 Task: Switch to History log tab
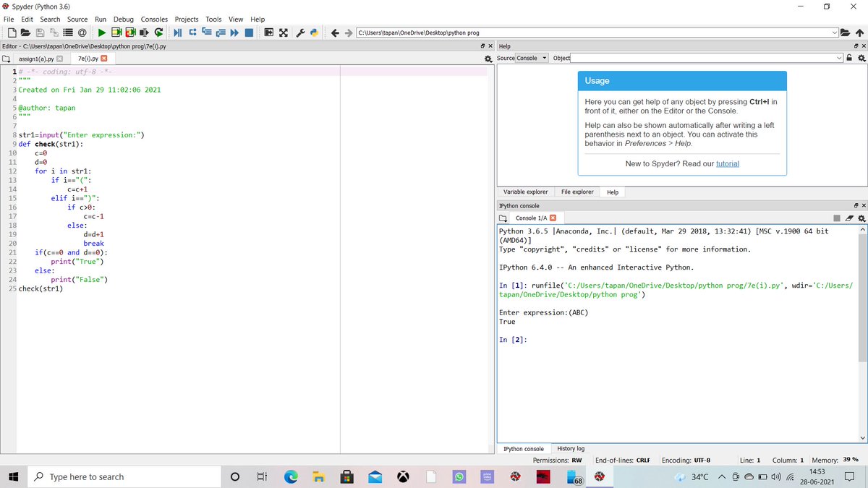click(x=571, y=449)
